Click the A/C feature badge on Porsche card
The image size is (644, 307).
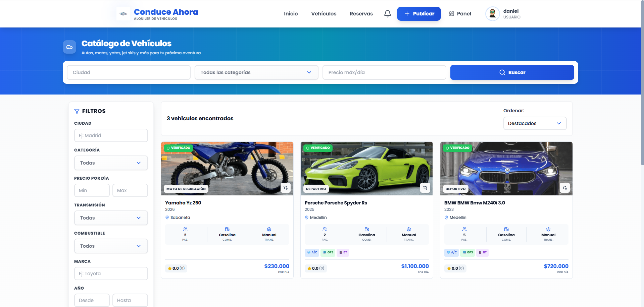312,252
